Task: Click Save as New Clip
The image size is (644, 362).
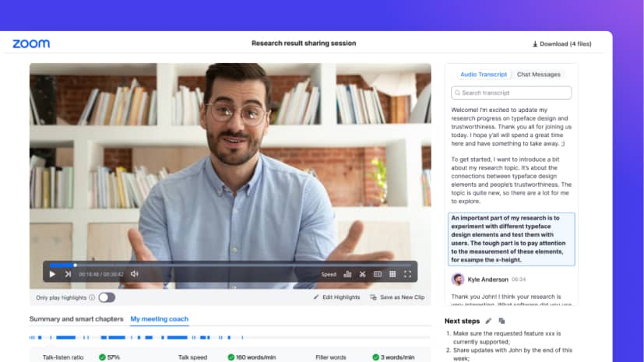Action: [397, 297]
